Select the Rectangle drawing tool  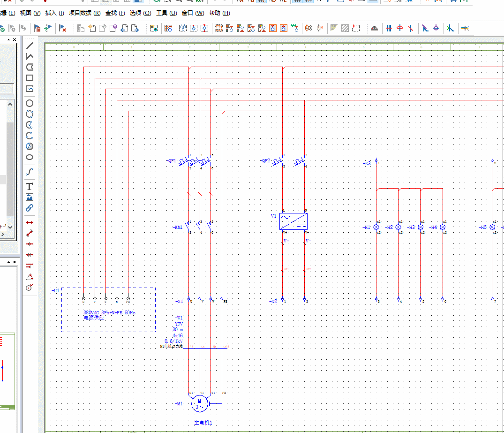tap(30, 78)
